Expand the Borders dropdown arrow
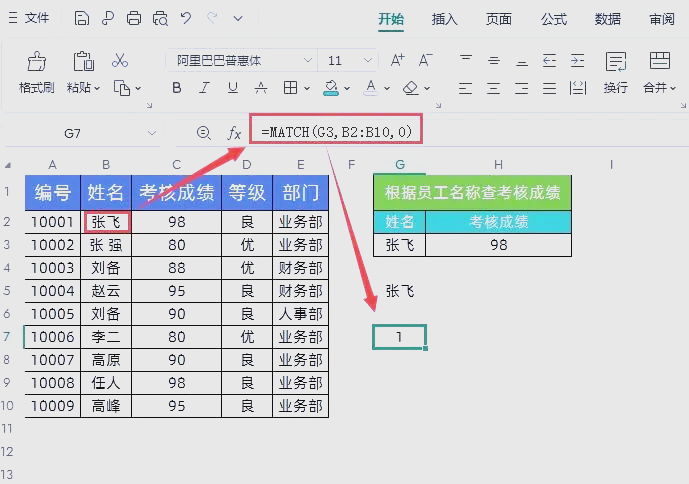 307,88
